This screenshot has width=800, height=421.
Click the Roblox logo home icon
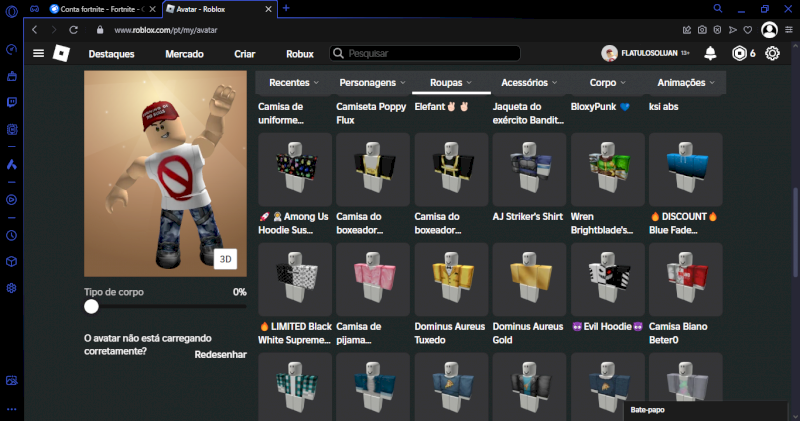[61, 53]
